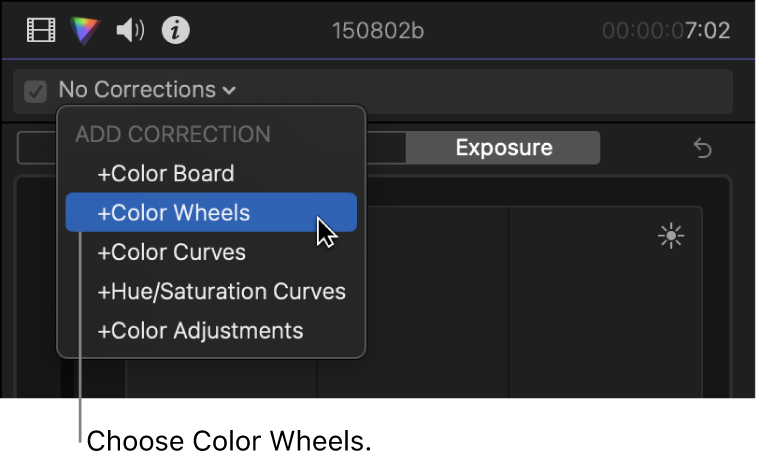The image size is (758, 468).
Task: Open the Color inspector triangle icon
Action: tap(86, 31)
